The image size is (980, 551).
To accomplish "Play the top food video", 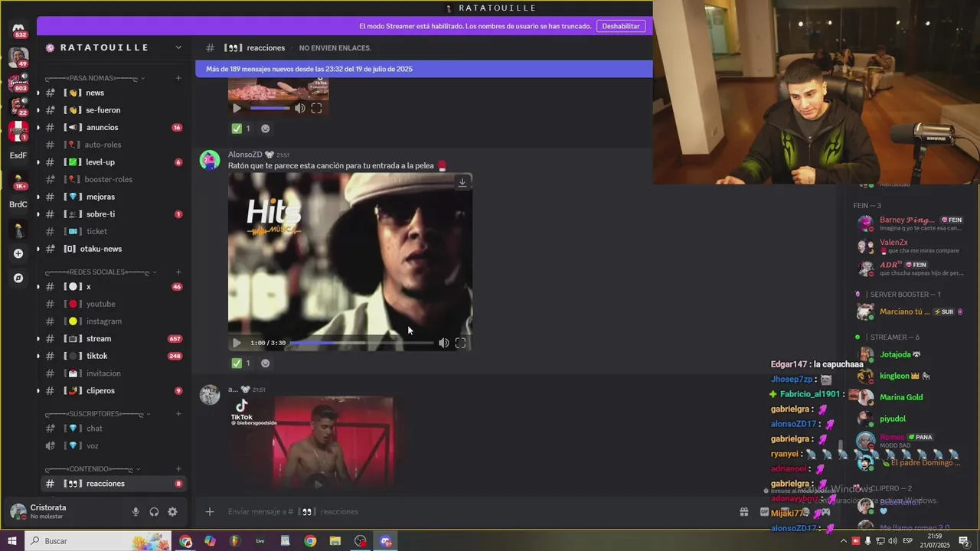I will coord(237,108).
